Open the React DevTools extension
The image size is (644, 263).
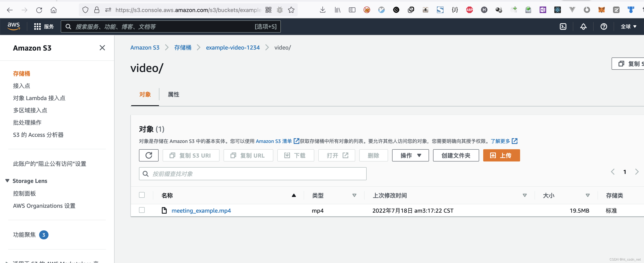(558, 10)
